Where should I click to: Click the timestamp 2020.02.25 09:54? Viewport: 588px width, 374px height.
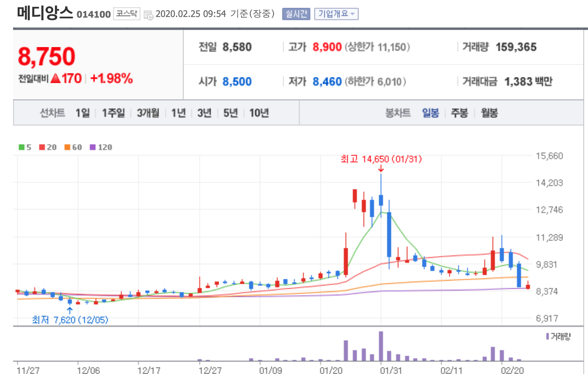tap(191, 14)
